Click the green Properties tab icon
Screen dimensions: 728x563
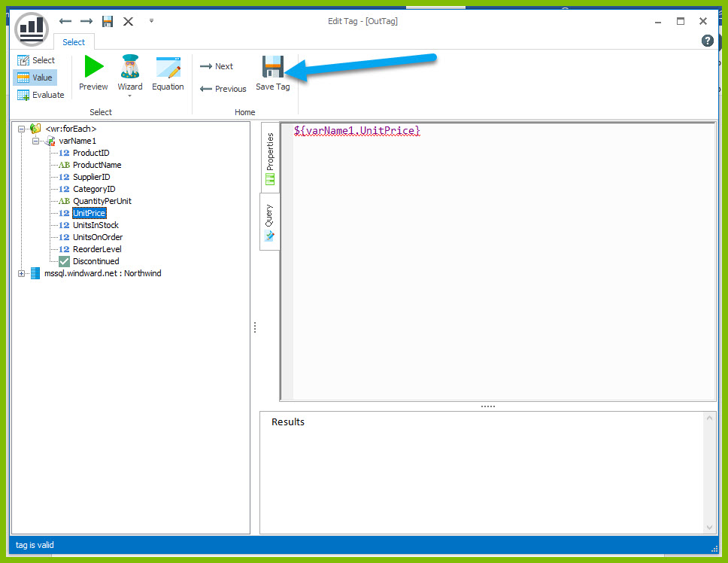coord(270,179)
